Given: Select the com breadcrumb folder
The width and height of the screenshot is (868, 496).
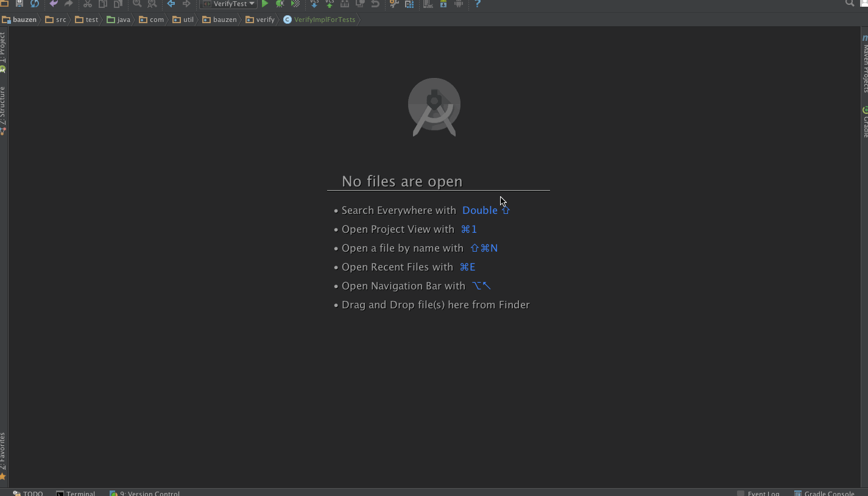Looking at the screenshot, I should (152, 19).
